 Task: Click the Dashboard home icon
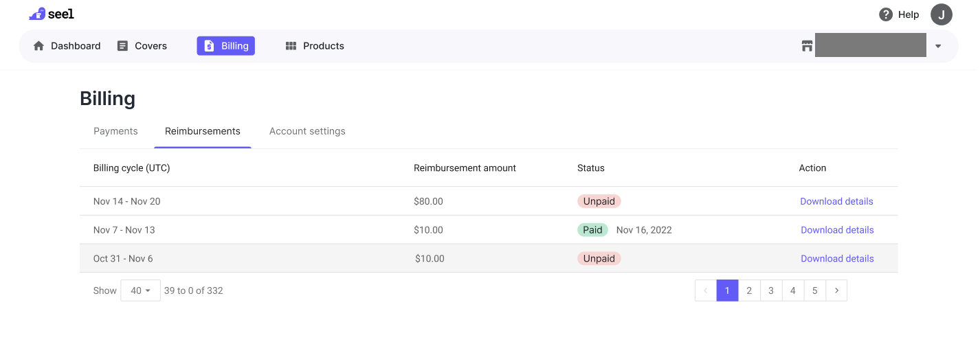39,46
